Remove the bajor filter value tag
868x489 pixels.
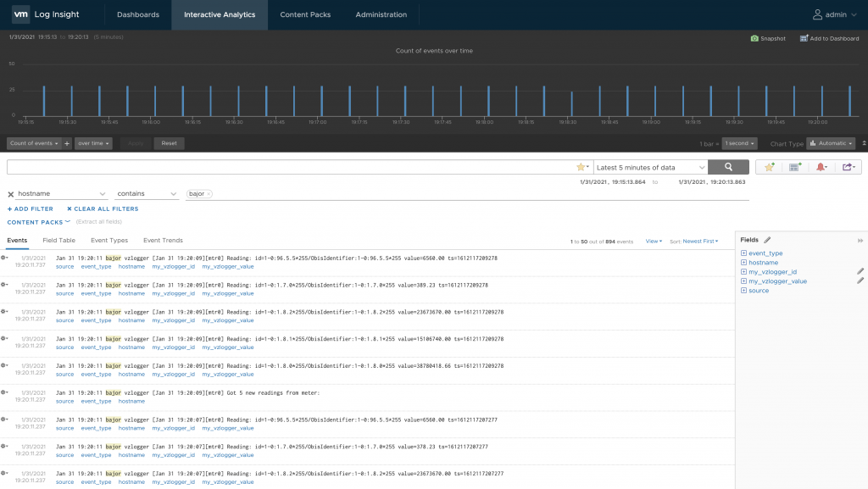pyautogui.click(x=209, y=194)
